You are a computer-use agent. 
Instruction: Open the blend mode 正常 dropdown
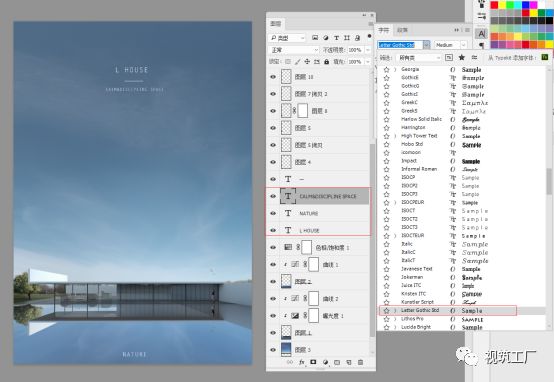coord(294,50)
